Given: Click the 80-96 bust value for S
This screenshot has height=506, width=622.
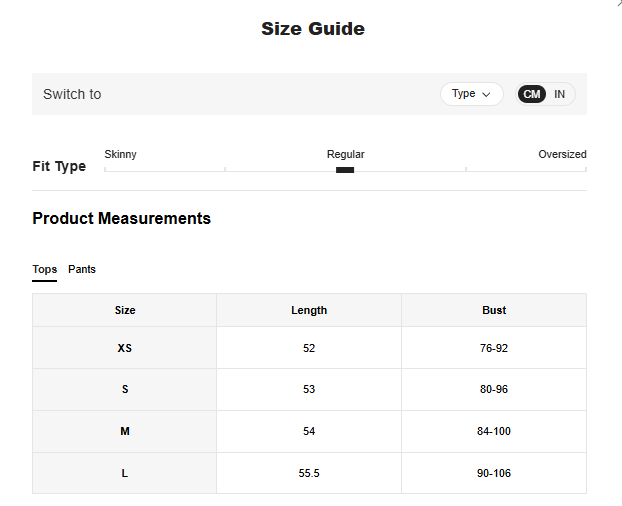Looking at the screenshot, I should (494, 390).
